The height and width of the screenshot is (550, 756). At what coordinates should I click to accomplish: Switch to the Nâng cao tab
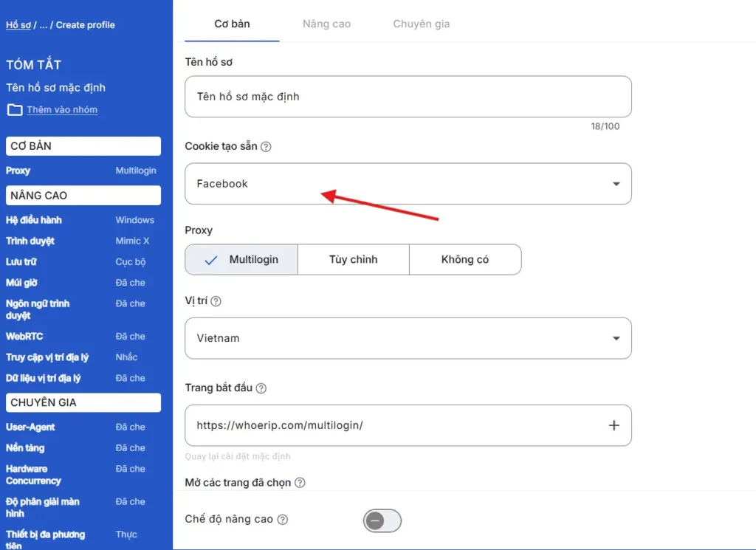pos(326,24)
